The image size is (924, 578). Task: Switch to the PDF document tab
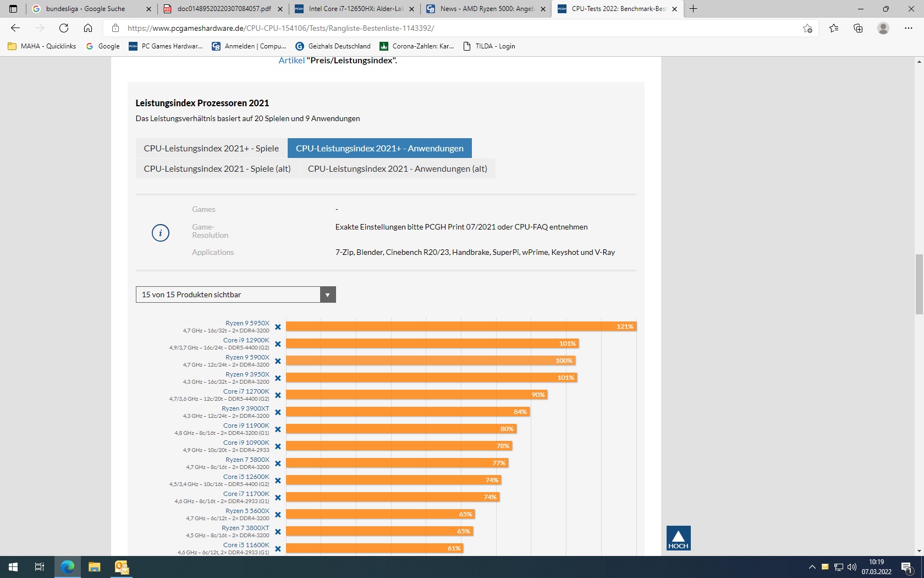pyautogui.click(x=223, y=9)
